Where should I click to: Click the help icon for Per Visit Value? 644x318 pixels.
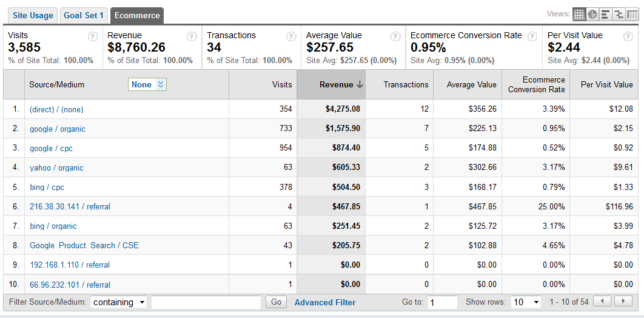628,36
